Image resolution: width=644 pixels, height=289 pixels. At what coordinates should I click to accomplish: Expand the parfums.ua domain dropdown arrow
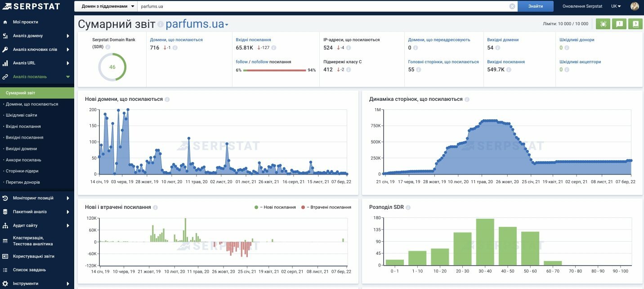(227, 25)
